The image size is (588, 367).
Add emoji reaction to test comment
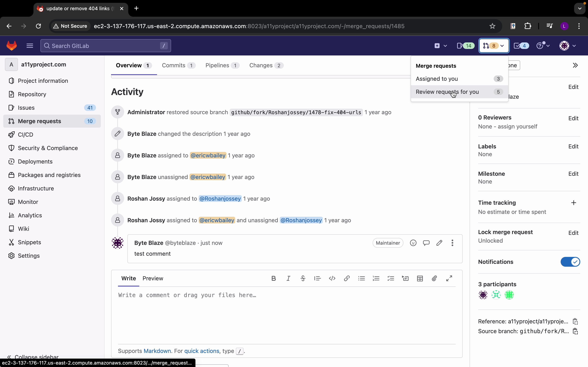point(413,243)
